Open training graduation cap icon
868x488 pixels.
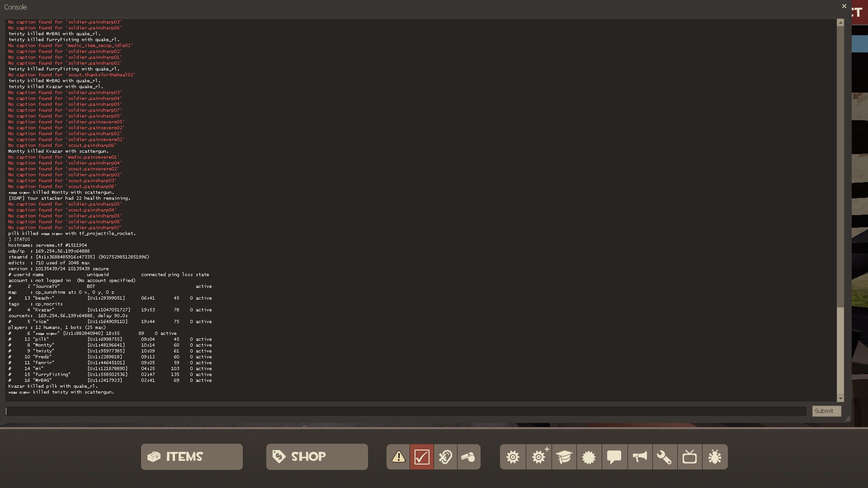[x=564, y=457]
